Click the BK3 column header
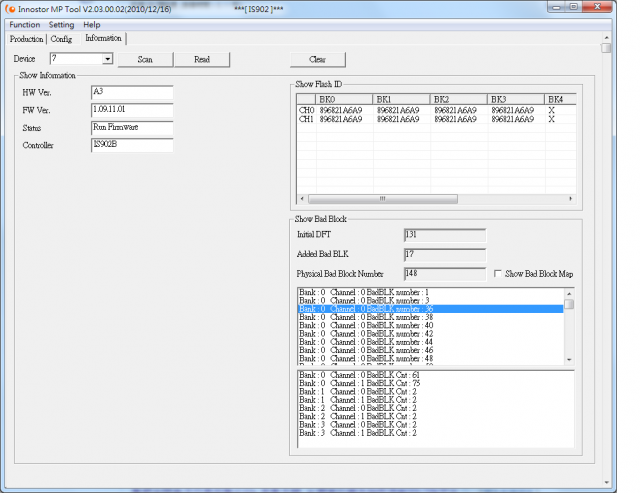This screenshot has height=493, width=640. [x=515, y=99]
